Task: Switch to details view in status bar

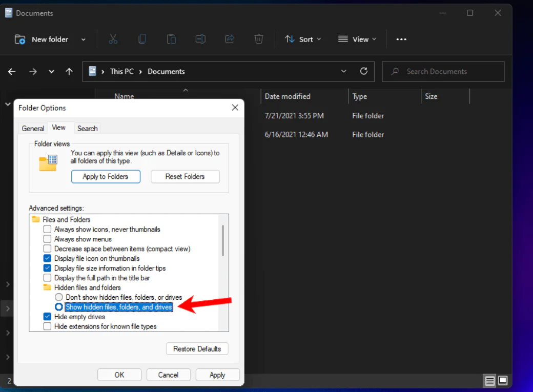Action: tap(489, 381)
